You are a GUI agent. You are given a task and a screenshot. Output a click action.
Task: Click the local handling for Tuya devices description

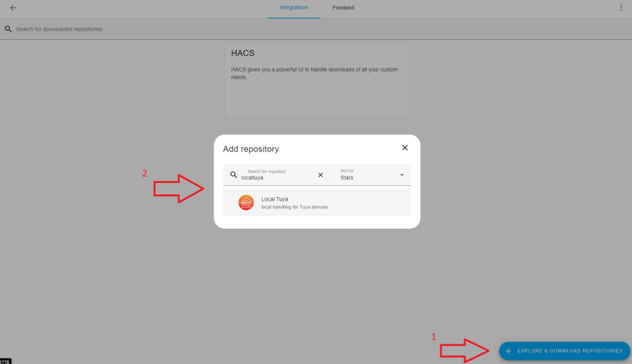(295, 207)
